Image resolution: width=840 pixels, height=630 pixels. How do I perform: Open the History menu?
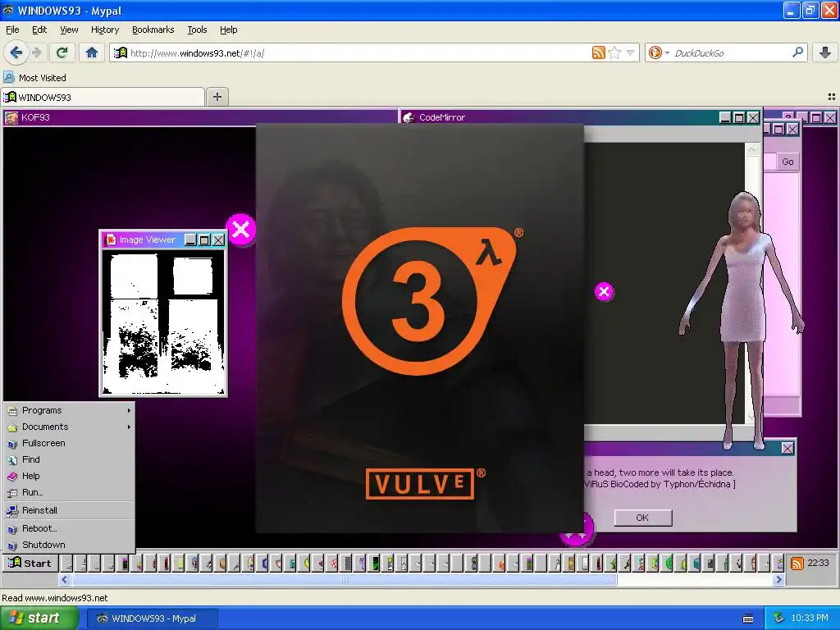[x=105, y=30]
